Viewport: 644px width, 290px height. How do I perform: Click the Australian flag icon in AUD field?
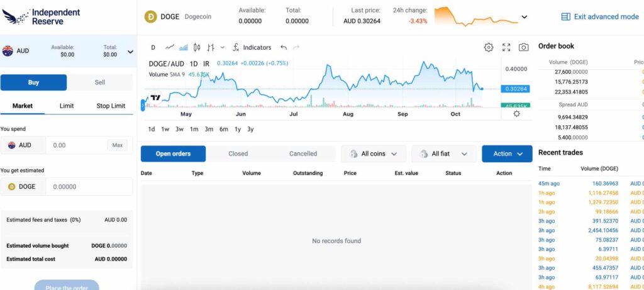(x=11, y=145)
